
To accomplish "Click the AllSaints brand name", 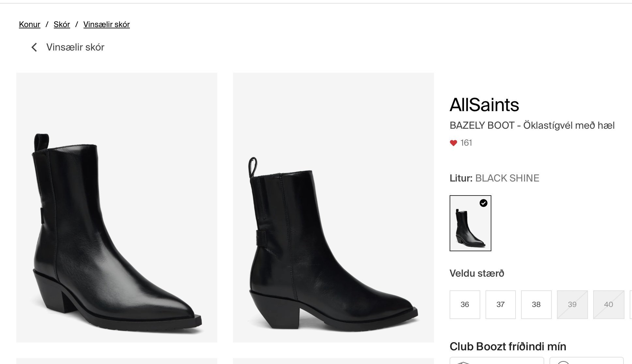I will pyautogui.click(x=484, y=105).
